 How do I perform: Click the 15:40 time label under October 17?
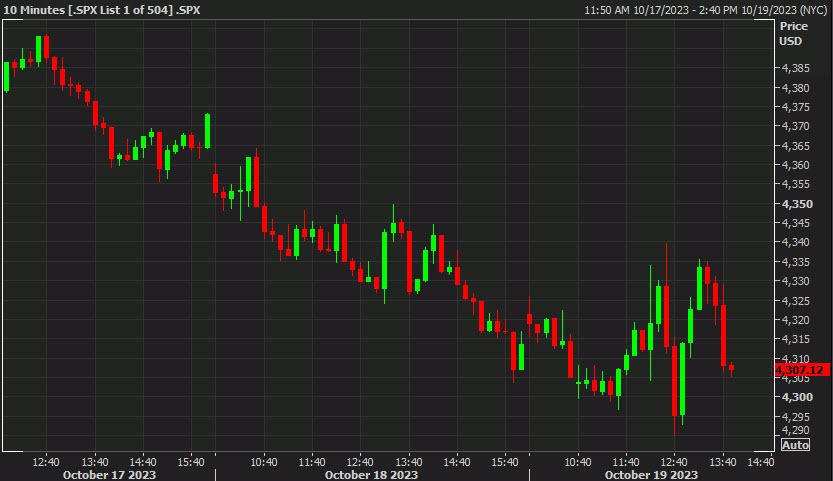coord(191,462)
